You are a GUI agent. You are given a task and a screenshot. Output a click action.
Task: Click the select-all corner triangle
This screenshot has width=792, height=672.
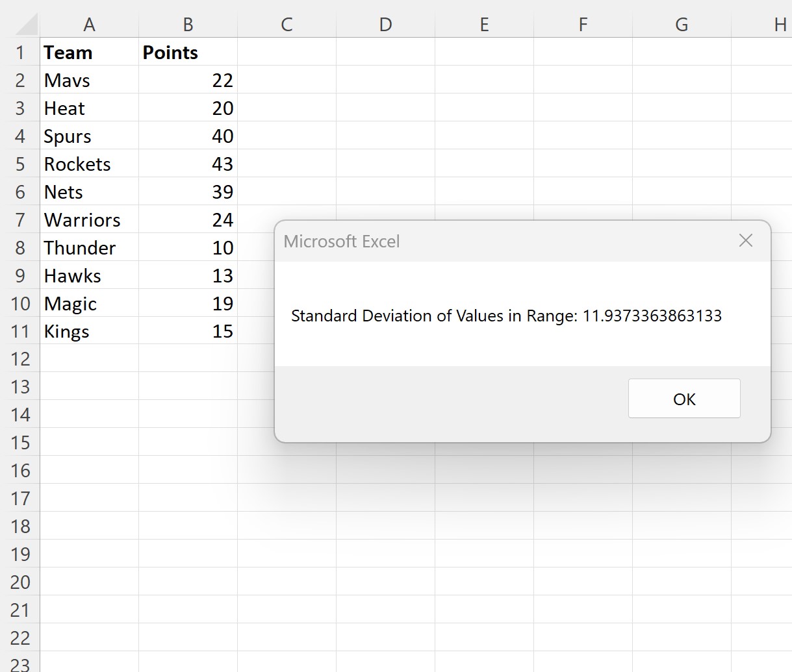coord(26,25)
